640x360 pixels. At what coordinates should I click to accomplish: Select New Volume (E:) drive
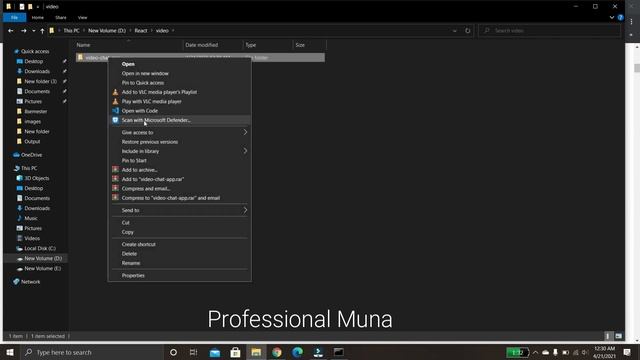[x=42, y=269]
